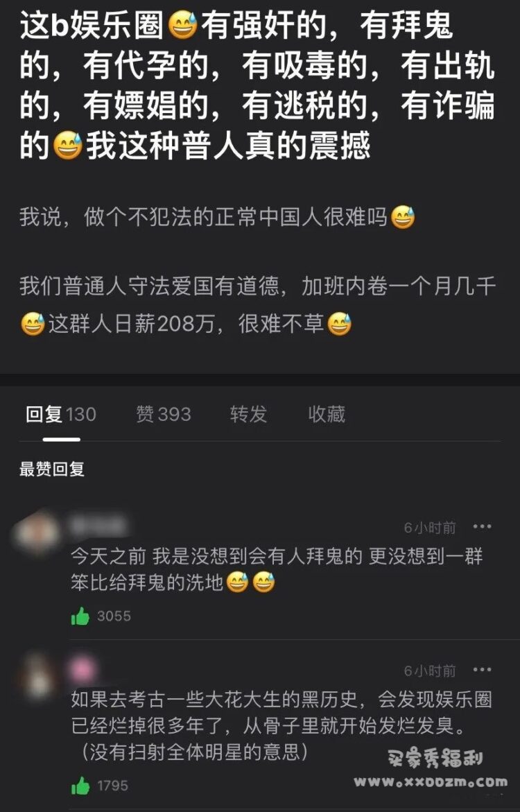Tap the 6小时前 timestamp on first comment
520x812 pixels.
[x=430, y=527]
